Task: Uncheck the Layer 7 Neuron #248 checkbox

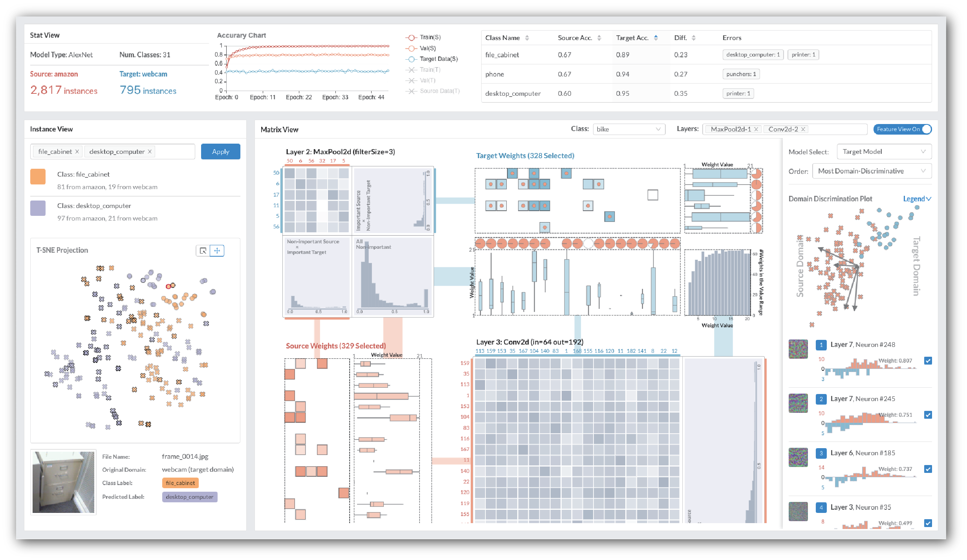Action: coord(928,361)
